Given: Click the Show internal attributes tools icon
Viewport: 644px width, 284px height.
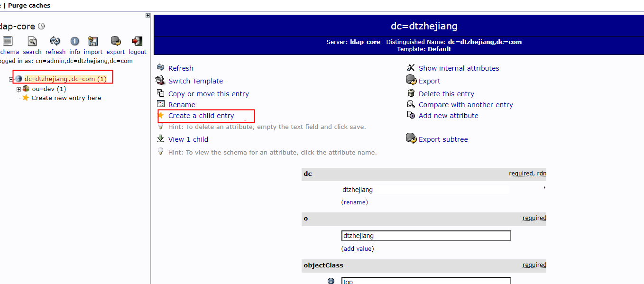Looking at the screenshot, I should pyautogui.click(x=411, y=68).
